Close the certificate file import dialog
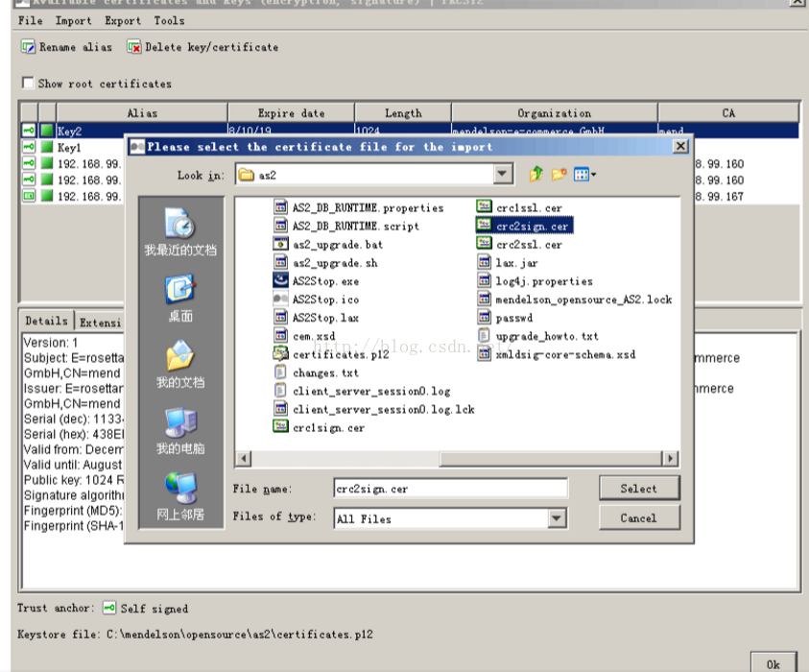This screenshot has width=809, height=672. point(680,147)
